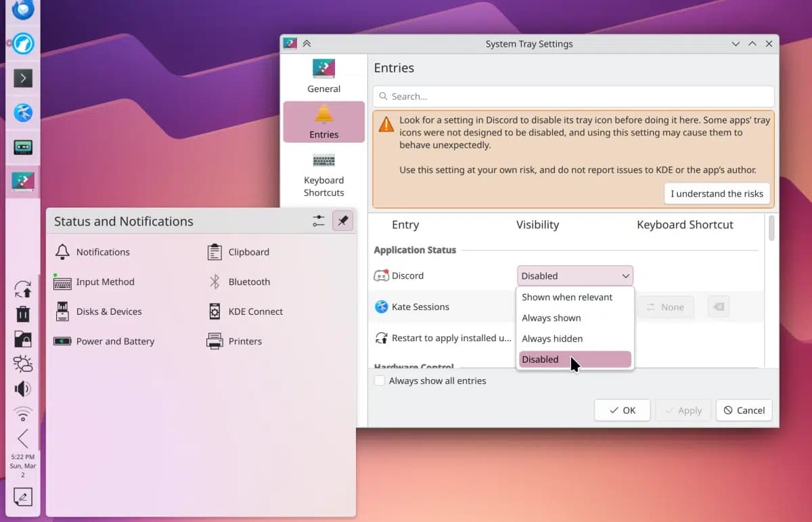
Task: Select Always hidden from dropdown list
Action: (x=552, y=339)
